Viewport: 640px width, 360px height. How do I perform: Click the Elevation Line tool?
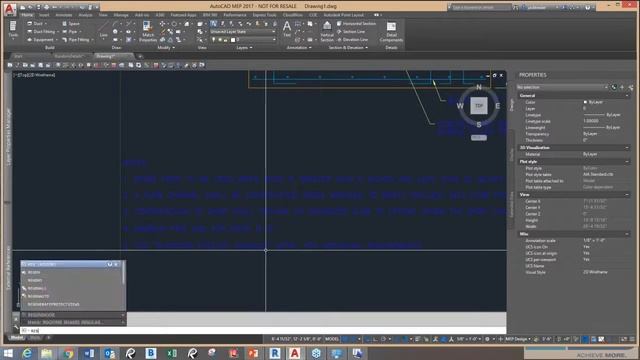[353, 40]
